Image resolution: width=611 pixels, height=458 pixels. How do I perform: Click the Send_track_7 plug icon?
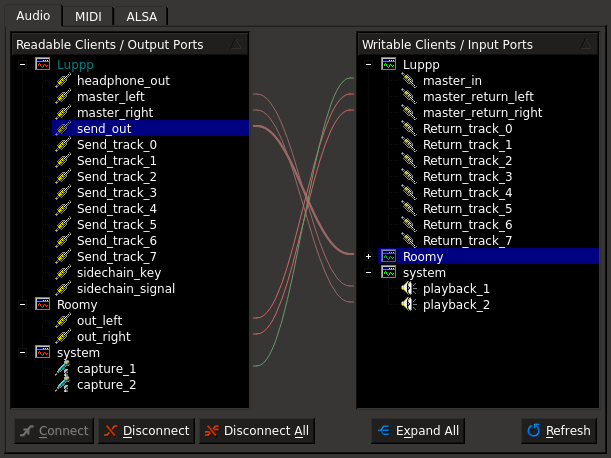click(x=63, y=256)
